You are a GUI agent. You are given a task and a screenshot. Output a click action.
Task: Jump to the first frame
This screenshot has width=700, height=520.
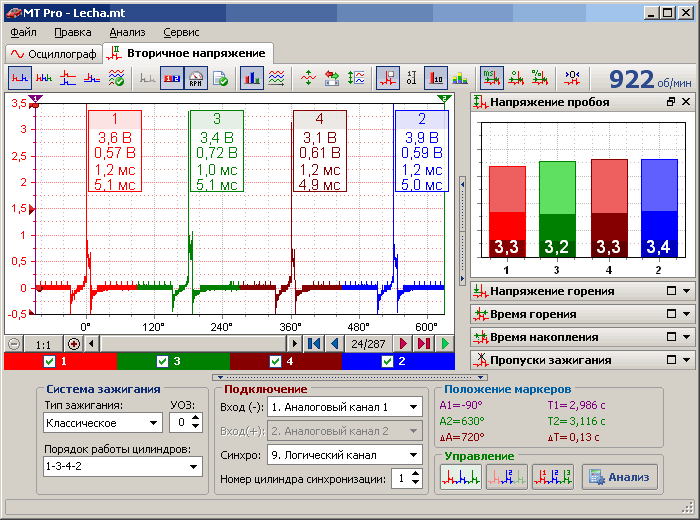(x=314, y=343)
